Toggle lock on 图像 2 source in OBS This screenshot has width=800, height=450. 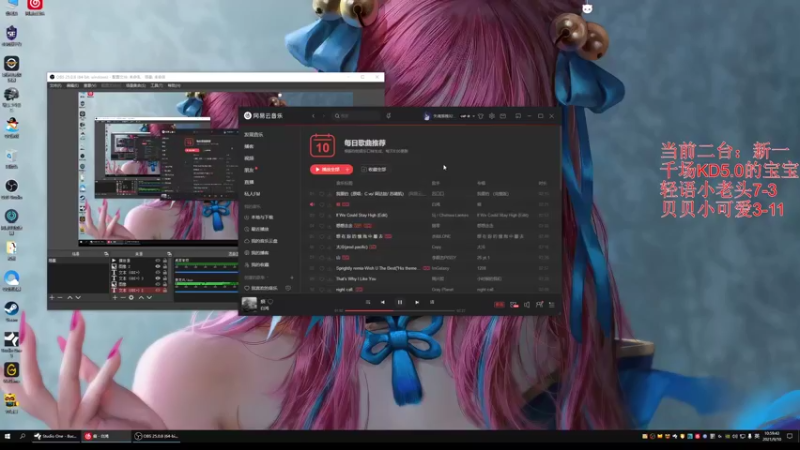(164, 266)
